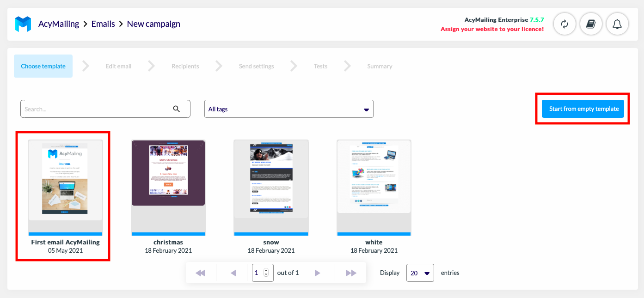644x298 pixels.
Task: Go to the previous page arrow
Action: pyautogui.click(x=233, y=273)
